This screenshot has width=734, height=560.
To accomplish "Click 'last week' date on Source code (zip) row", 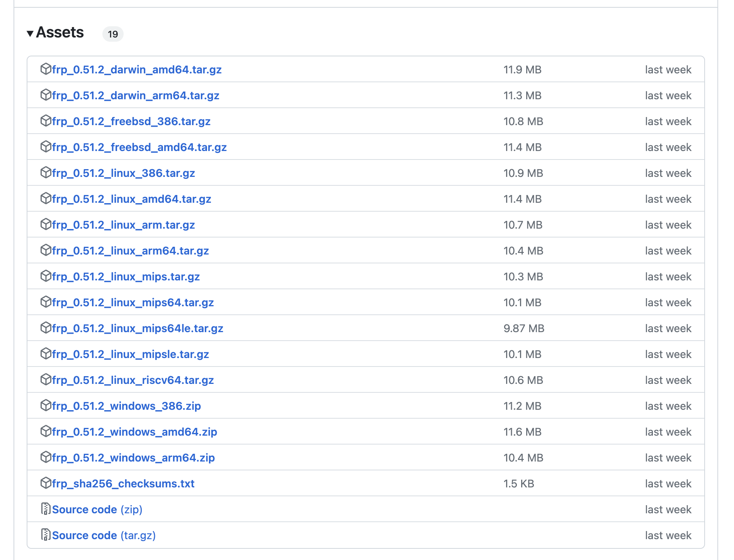I will click(x=668, y=509).
